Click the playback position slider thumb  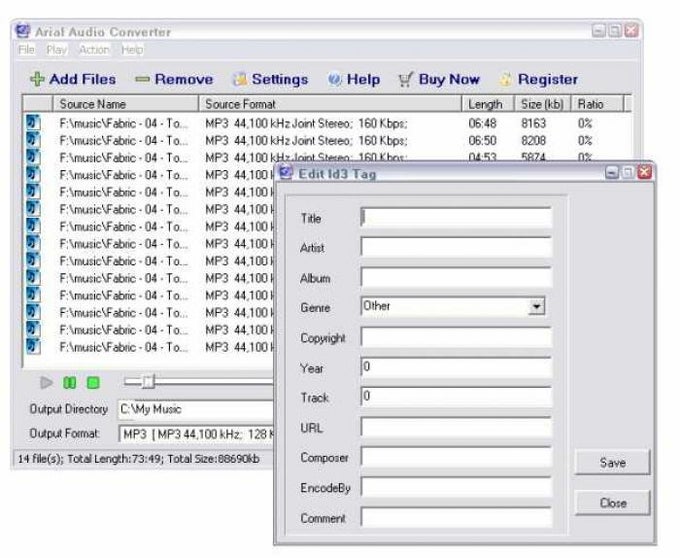(148, 382)
